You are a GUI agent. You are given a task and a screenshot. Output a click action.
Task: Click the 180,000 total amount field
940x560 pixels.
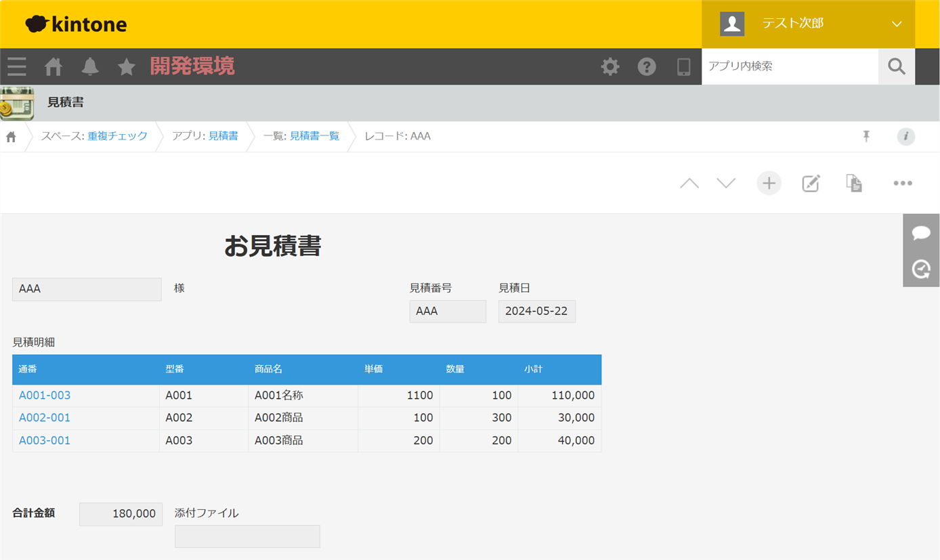click(121, 514)
